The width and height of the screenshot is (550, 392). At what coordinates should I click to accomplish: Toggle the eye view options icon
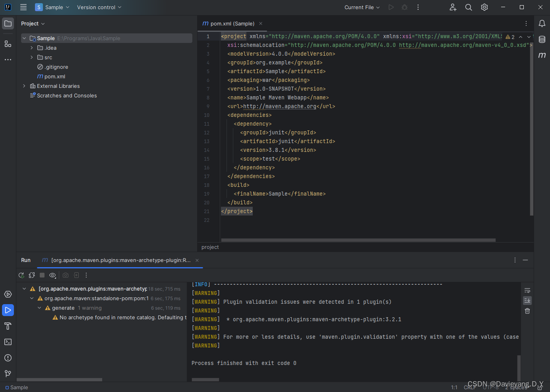pyautogui.click(x=52, y=275)
